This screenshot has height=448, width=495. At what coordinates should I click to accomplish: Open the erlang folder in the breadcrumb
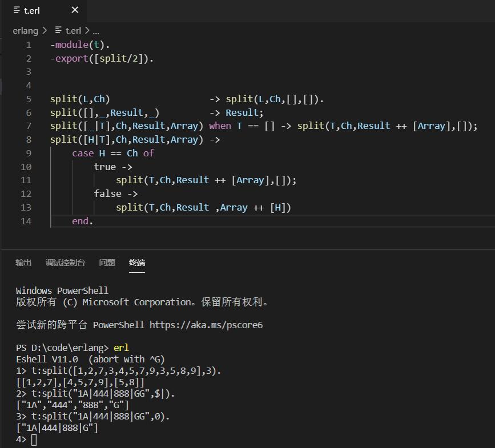click(x=25, y=30)
